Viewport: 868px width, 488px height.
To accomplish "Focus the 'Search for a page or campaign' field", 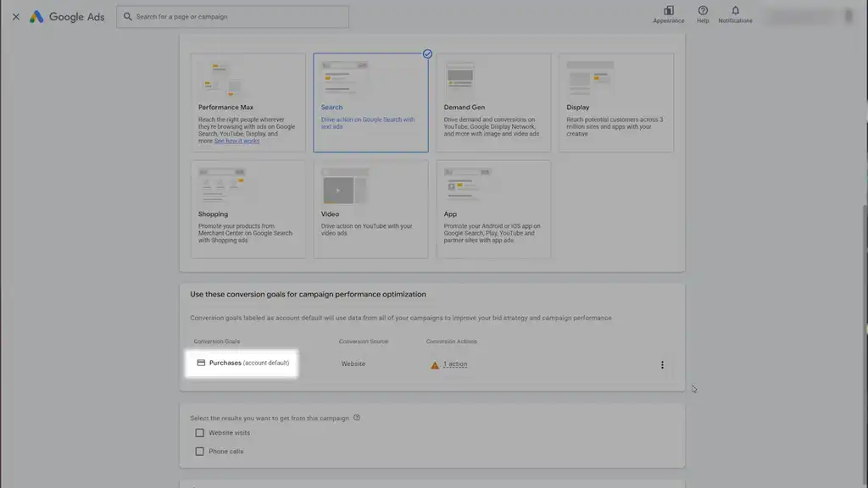I will click(x=232, y=17).
